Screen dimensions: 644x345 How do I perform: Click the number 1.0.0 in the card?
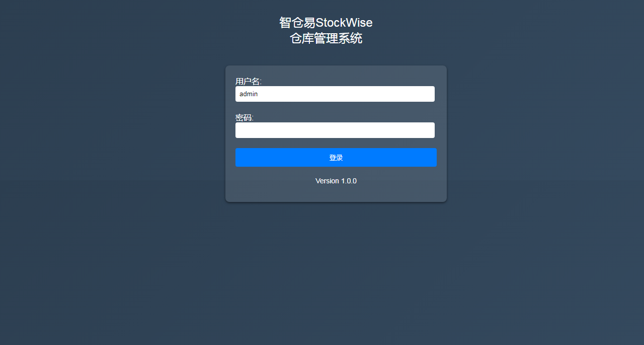coord(349,181)
